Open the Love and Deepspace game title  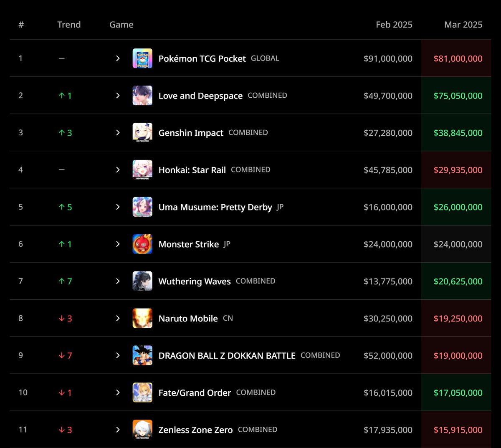pos(200,96)
